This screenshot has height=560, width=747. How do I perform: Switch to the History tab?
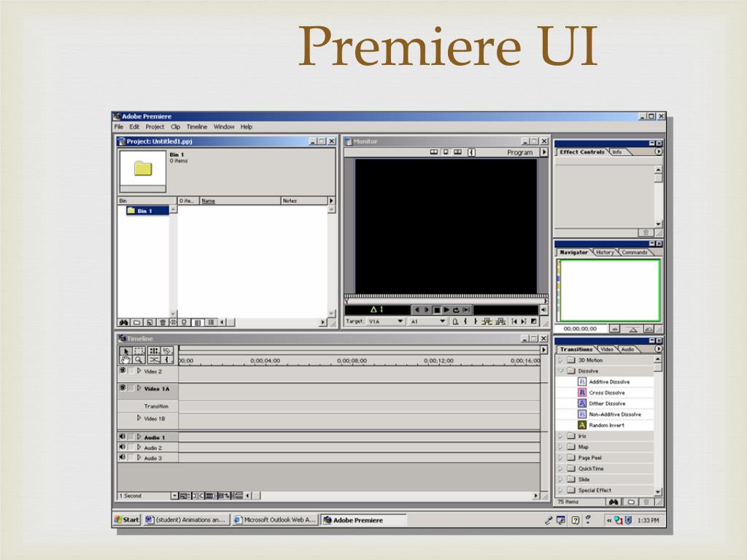pyautogui.click(x=605, y=252)
